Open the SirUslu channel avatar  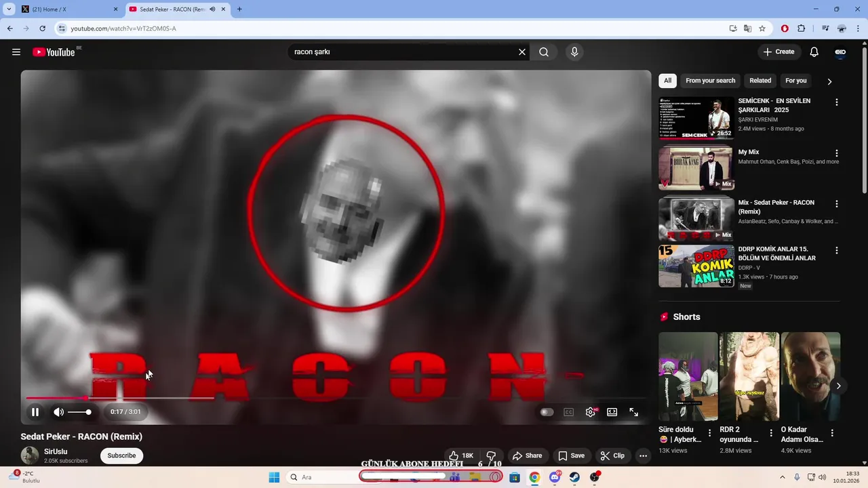pos(30,455)
